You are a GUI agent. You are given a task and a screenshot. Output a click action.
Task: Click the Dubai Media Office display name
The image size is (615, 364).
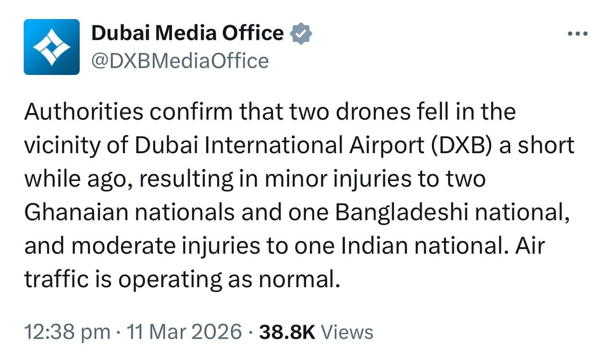tap(187, 34)
